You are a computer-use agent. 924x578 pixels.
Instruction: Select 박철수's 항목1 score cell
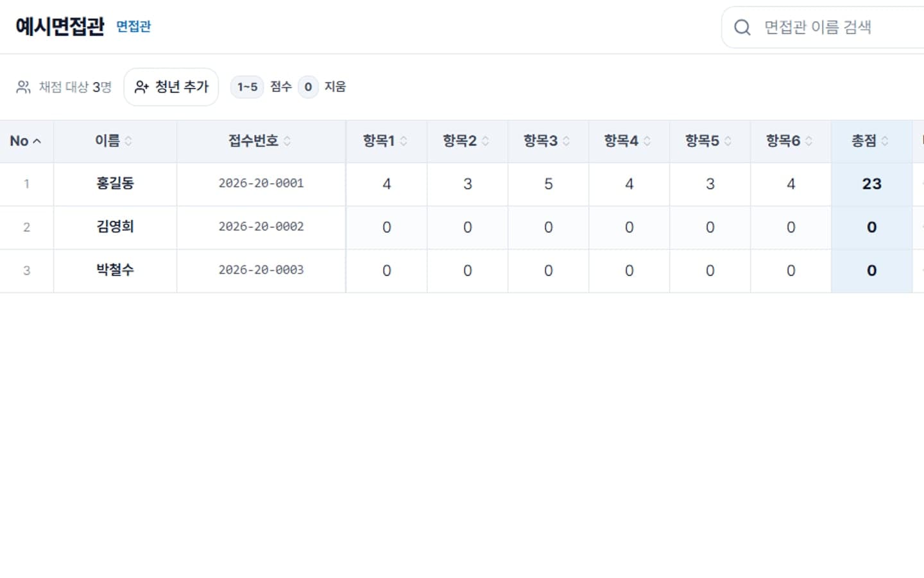pos(387,271)
